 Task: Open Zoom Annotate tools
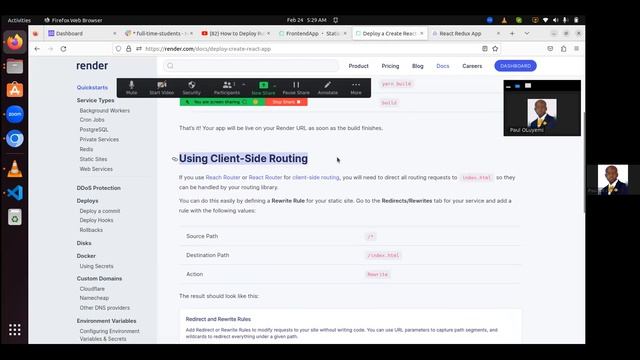(x=327, y=88)
